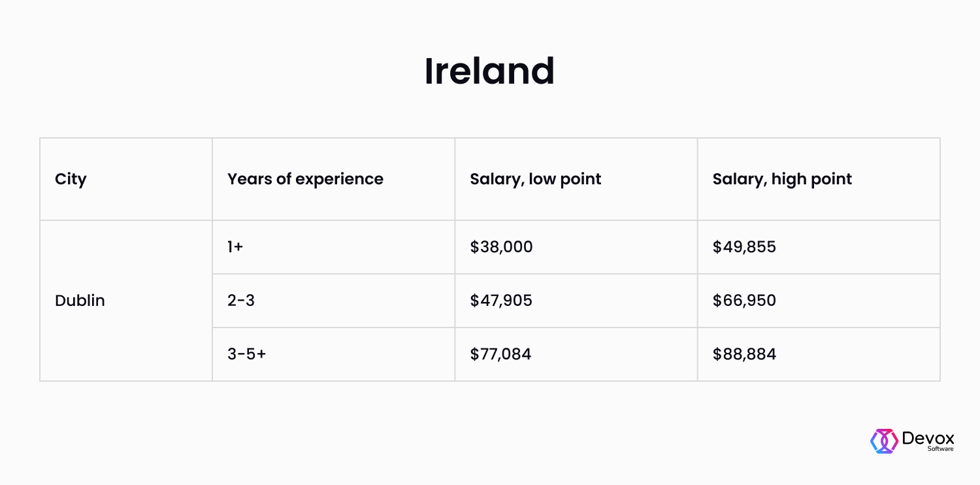Click the $49,855 high salary value
The image size is (980, 485).
pyautogui.click(x=744, y=247)
